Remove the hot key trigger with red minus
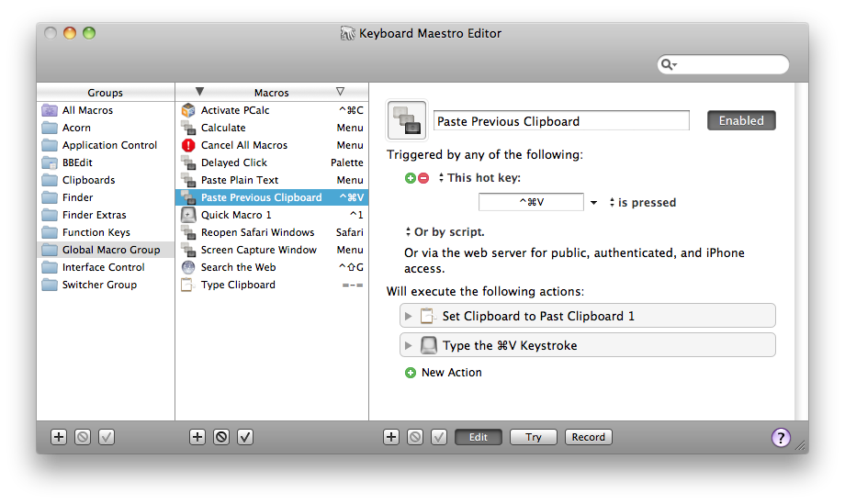The image size is (845, 504). coord(423,178)
